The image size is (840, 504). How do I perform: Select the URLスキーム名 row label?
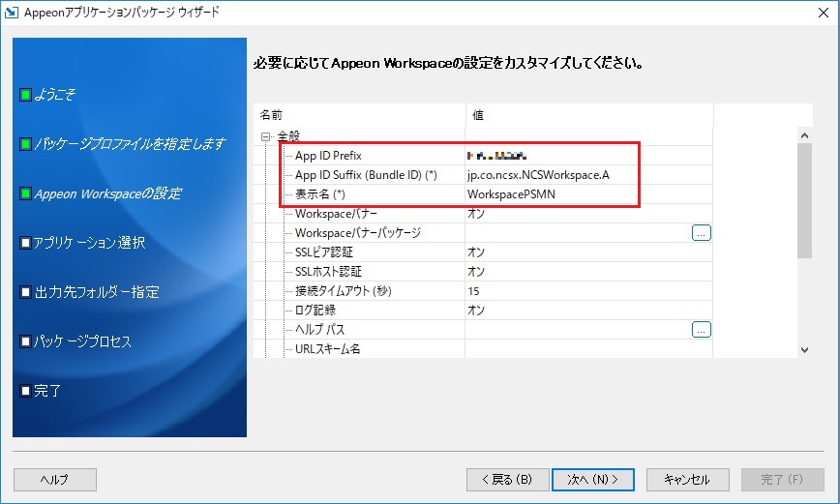pyautogui.click(x=327, y=348)
